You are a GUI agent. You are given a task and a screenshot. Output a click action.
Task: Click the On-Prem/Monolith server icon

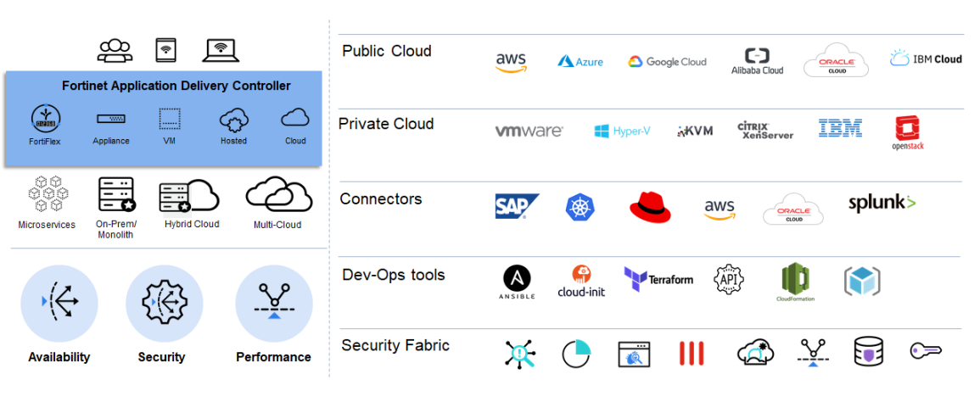[117, 194]
